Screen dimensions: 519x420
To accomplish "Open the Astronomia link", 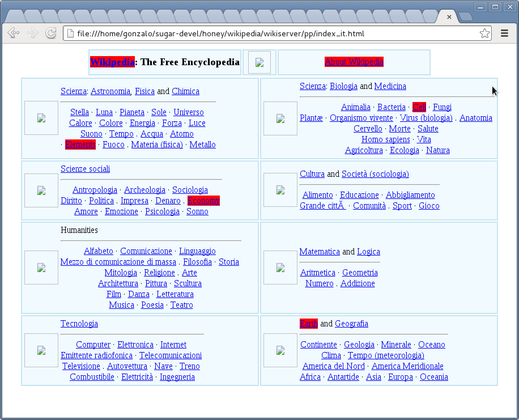I will tap(110, 91).
